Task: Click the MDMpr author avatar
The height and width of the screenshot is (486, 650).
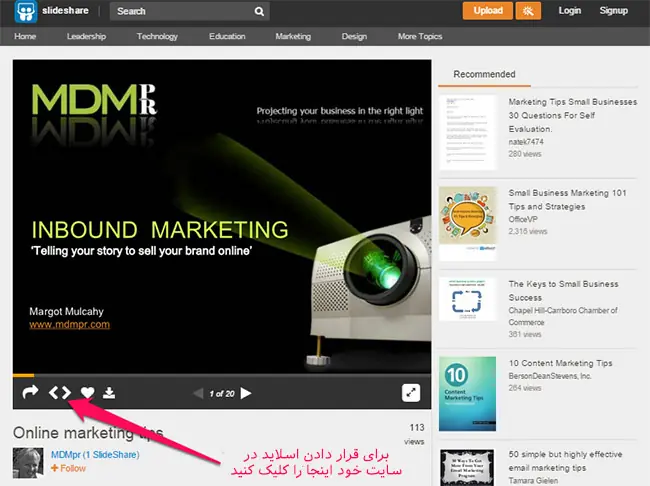Action: point(28,462)
